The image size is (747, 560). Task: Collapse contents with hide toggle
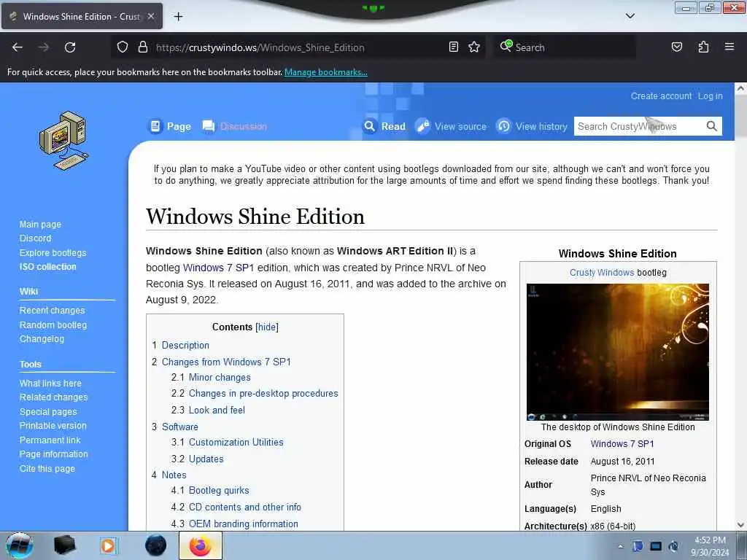[x=267, y=327]
